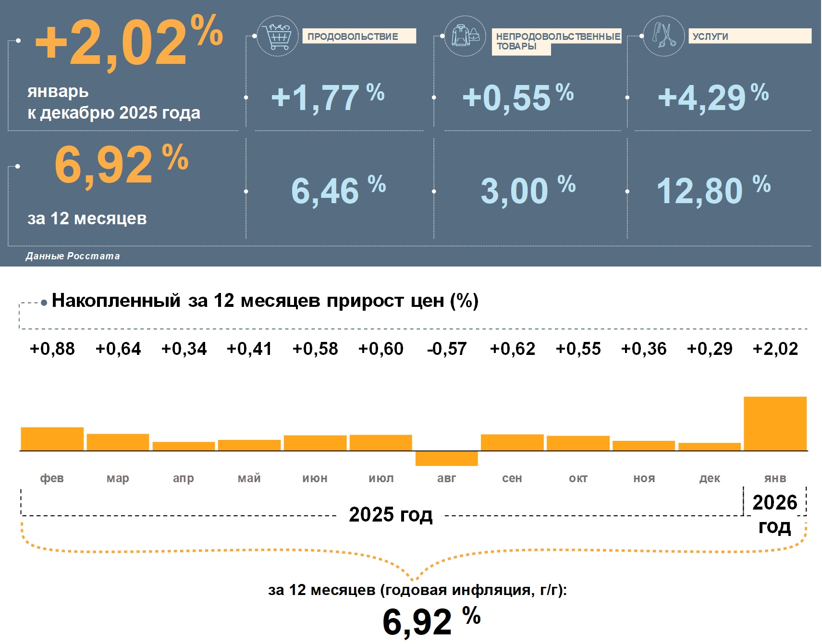Click the hoodie and handbag icon

[465, 36]
